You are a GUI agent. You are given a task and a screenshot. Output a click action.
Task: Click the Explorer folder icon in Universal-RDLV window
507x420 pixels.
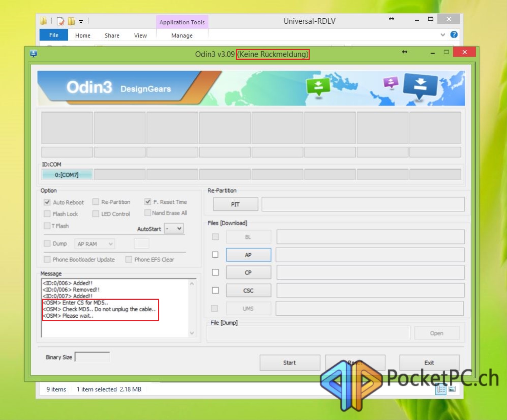(x=43, y=21)
